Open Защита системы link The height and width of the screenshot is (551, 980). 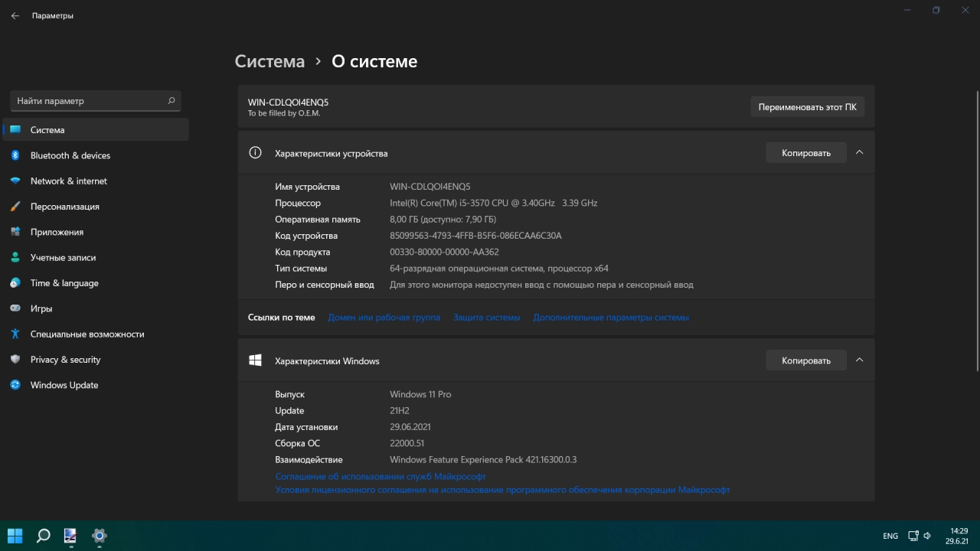pyautogui.click(x=486, y=317)
